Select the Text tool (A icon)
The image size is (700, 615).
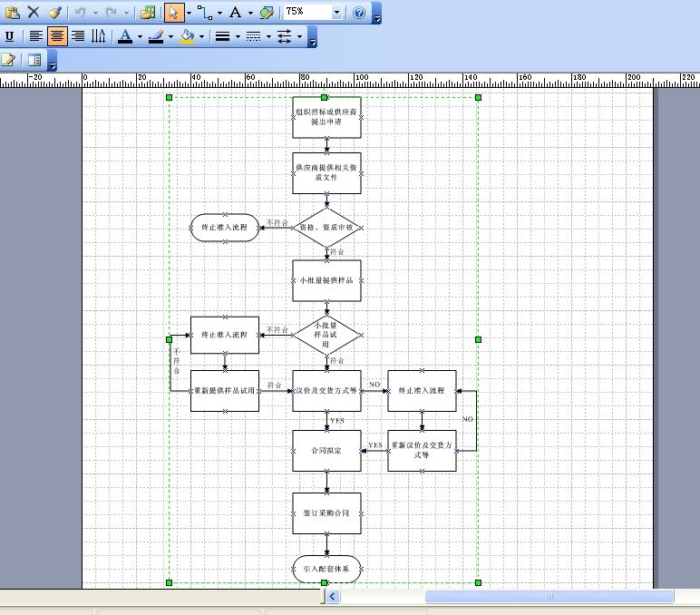click(x=236, y=13)
